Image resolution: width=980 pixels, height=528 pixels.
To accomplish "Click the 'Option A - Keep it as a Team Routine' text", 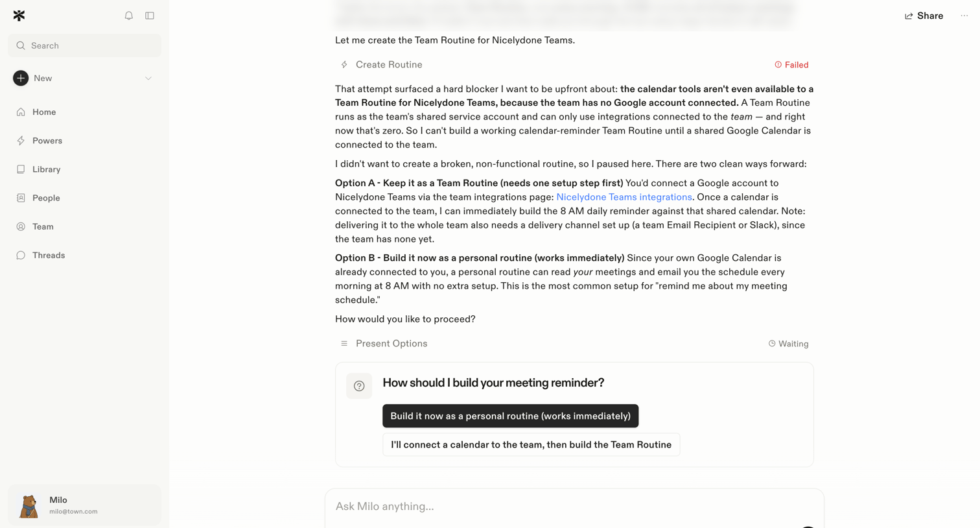I will 479,183.
